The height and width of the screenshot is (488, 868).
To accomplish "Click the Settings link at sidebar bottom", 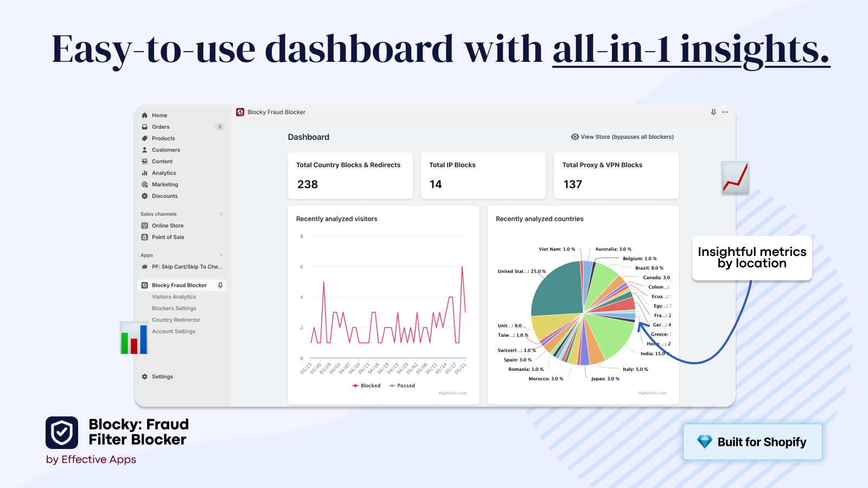I will (163, 376).
